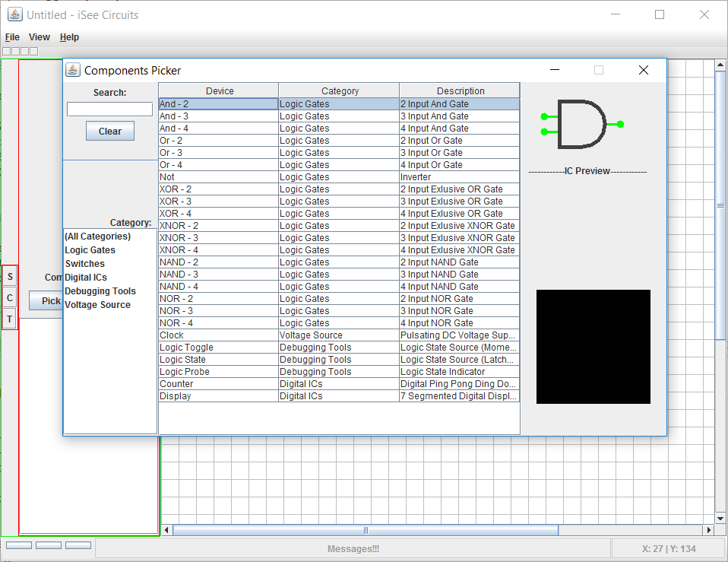728x562 pixels.
Task: Minimize the Components Picker dialog
Action: (554, 70)
